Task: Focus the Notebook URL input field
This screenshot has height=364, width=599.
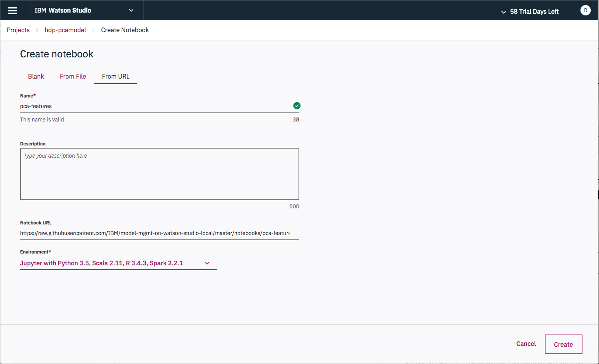Action: click(160, 233)
